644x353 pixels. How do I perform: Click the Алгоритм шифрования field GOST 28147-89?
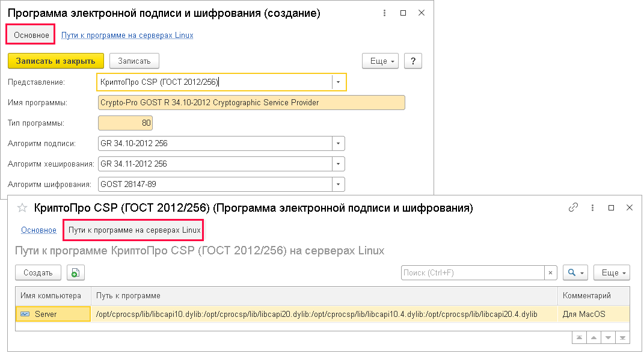(215, 185)
